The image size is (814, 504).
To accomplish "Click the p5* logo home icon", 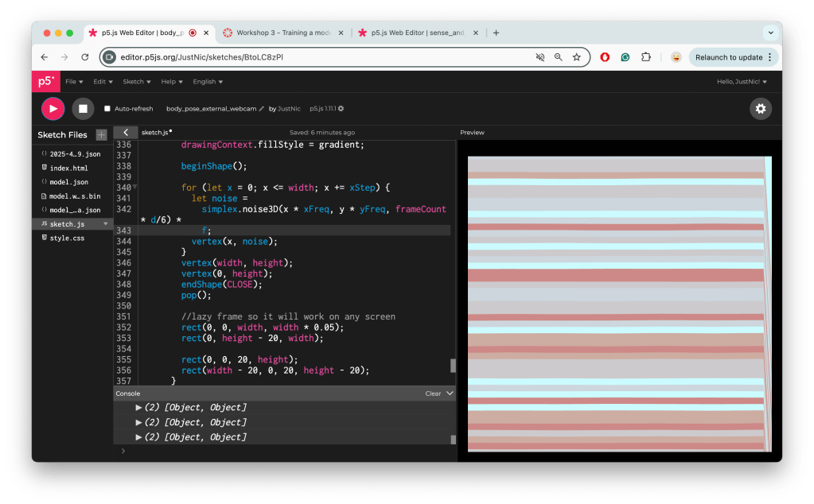I will (46, 81).
